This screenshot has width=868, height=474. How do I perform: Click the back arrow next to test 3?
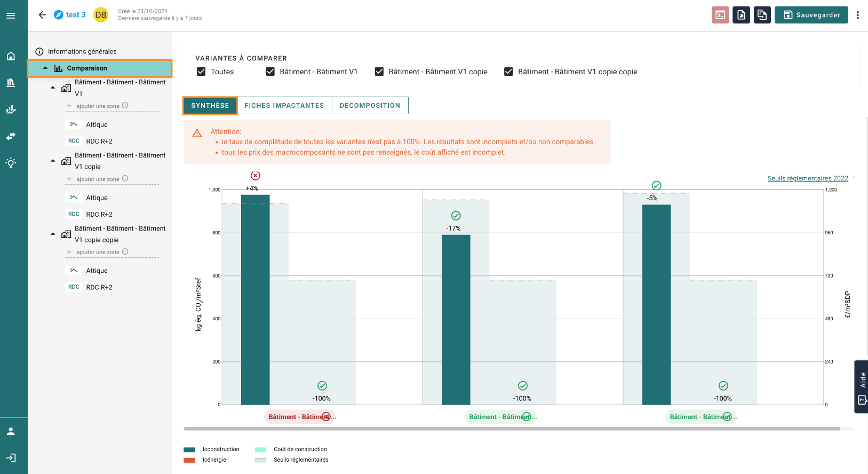pos(43,15)
